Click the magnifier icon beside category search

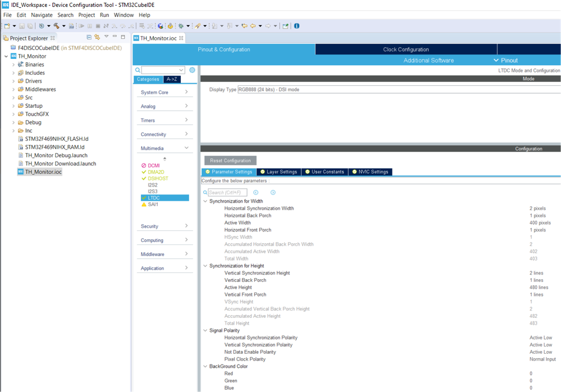(138, 70)
